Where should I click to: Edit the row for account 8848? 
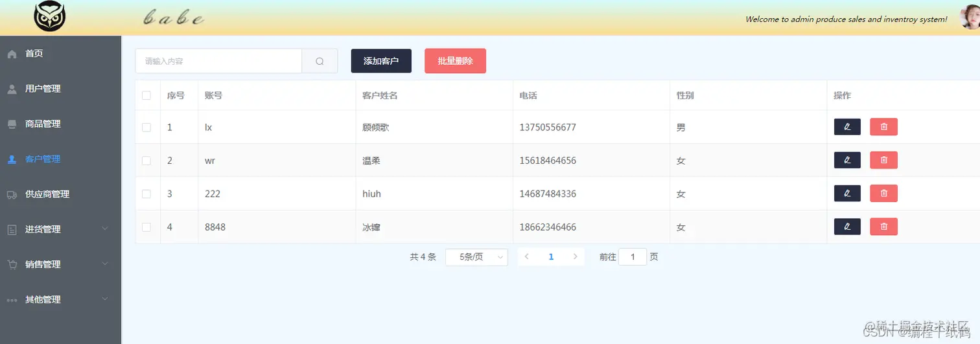point(847,227)
